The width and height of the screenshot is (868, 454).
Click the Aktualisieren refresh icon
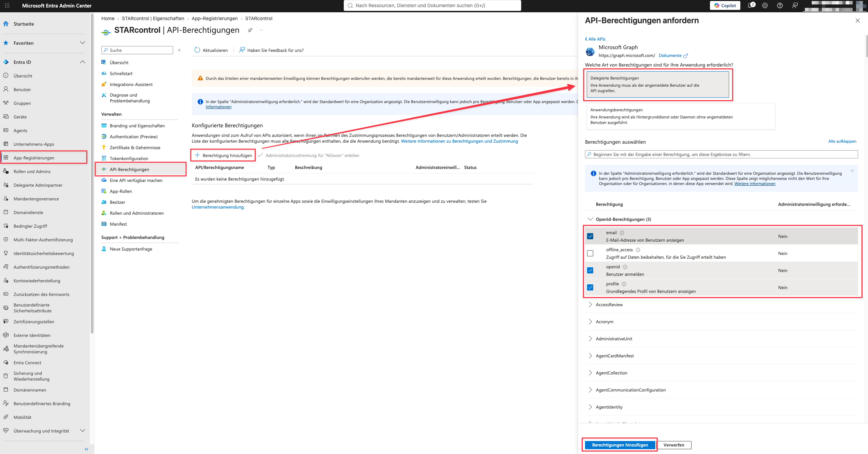click(197, 50)
